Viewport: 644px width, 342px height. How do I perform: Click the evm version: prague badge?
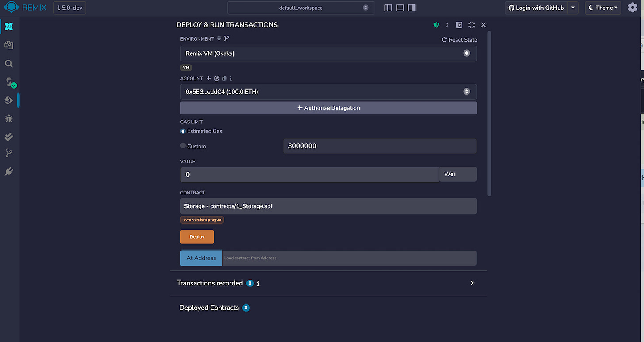tap(202, 220)
